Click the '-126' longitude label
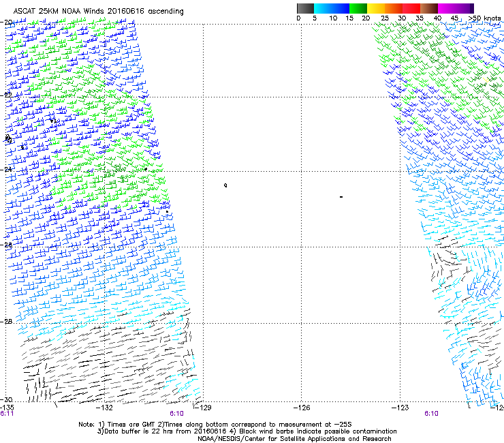Viewport: 504px width, 443px height. (302, 408)
